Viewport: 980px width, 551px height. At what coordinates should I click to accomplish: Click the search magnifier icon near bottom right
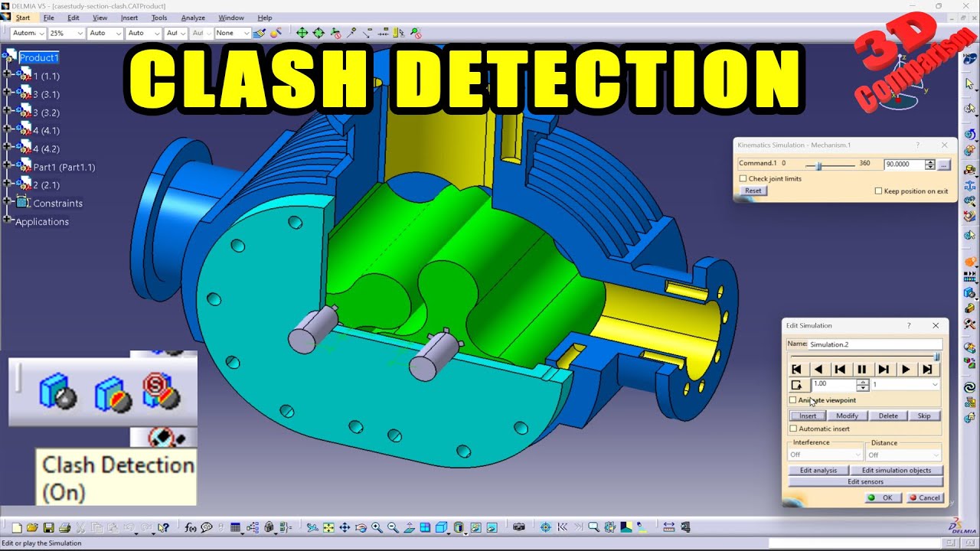593,527
